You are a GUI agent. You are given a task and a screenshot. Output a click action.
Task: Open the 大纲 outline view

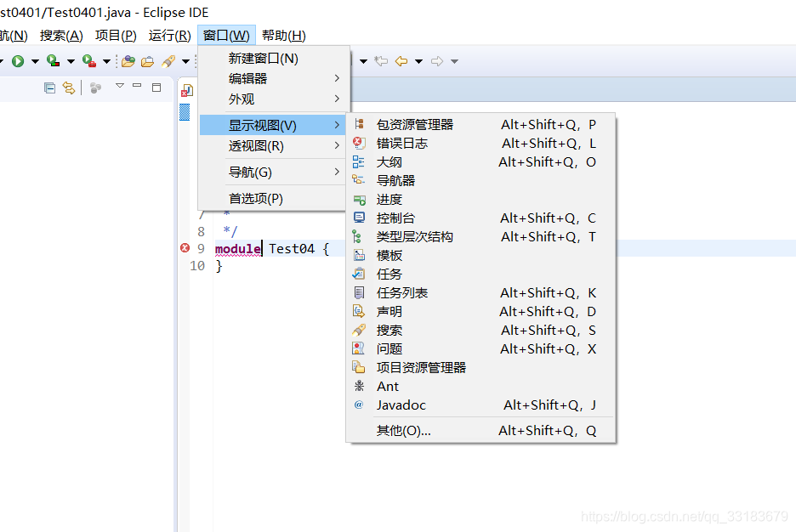[480, 162]
